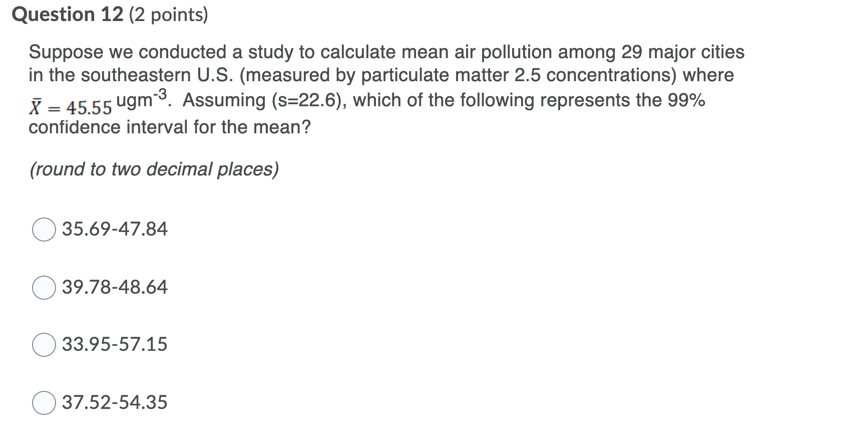868x439 pixels.
Task: Click the answer label 35.69-47.84
Action: pos(114,230)
